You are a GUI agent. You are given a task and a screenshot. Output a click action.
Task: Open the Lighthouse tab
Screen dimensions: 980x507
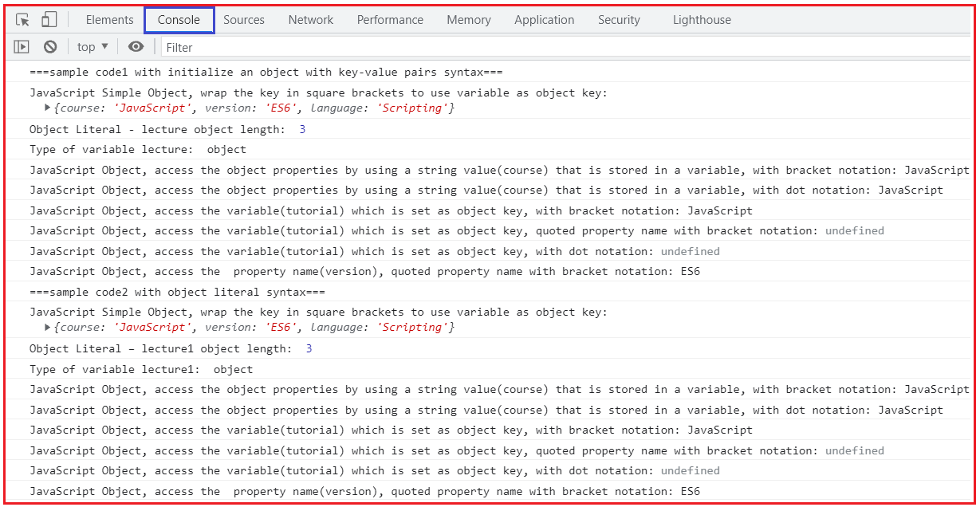point(702,20)
